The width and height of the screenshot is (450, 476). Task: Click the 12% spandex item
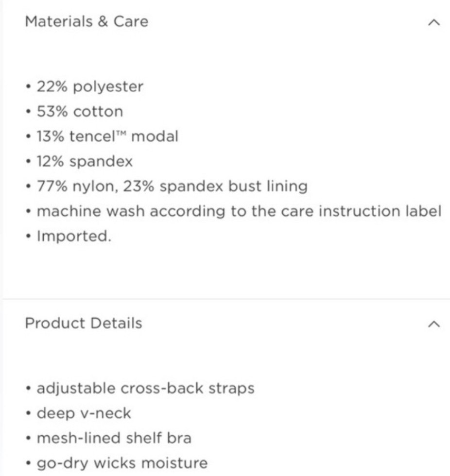point(85,161)
